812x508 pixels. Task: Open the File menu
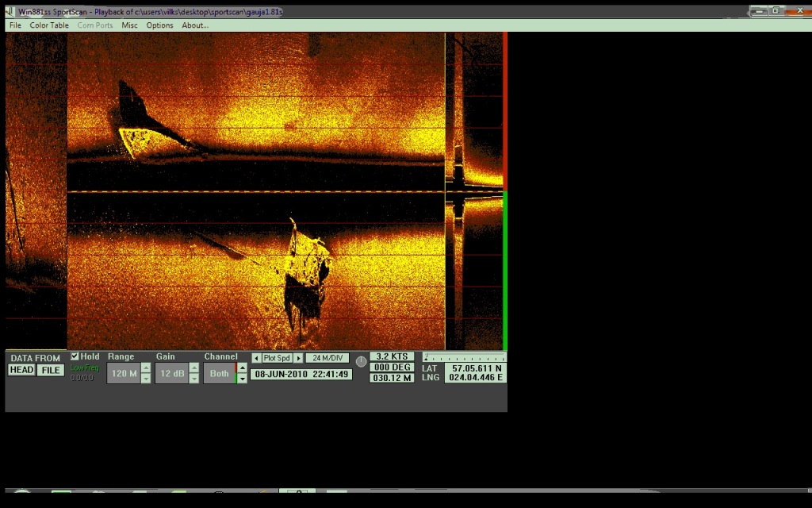coord(15,25)
